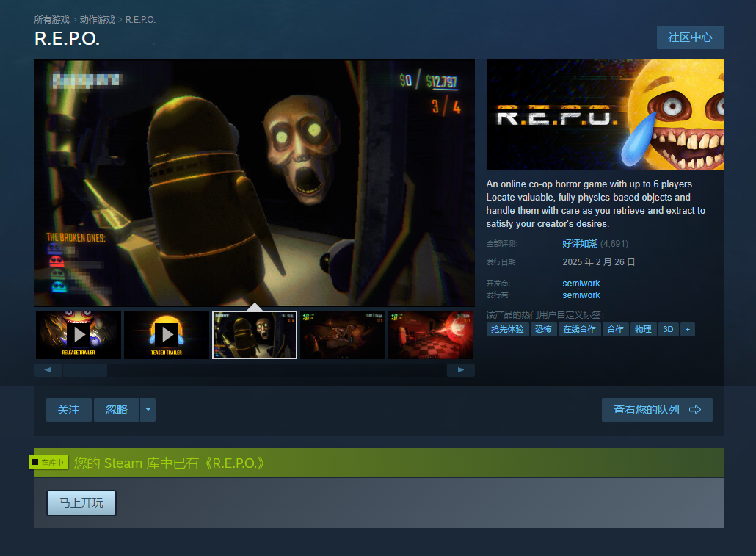
Task: Play the Teaser Trailer video thumbnail
Action: (x=167, y=335)
